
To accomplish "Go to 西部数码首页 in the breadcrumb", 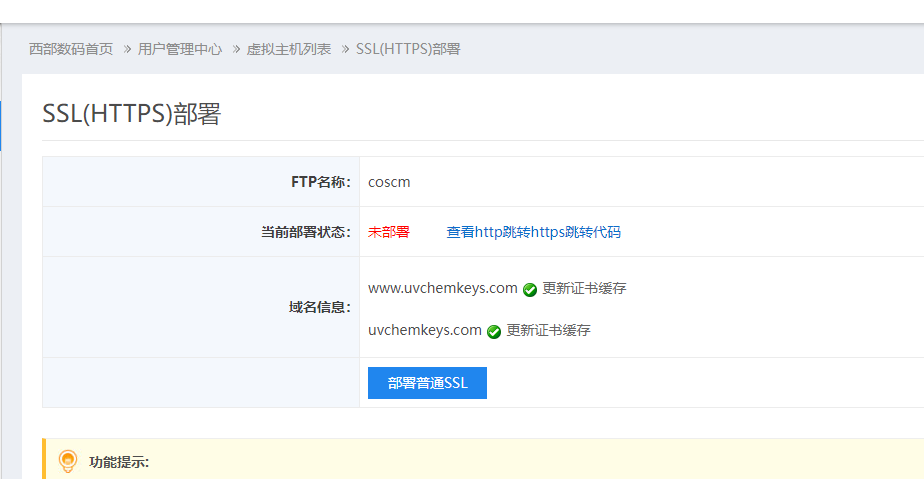I will point(71,49).
